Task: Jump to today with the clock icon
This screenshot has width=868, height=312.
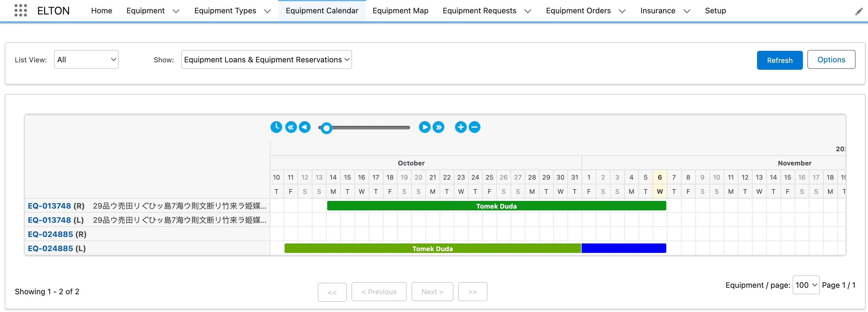Action: (x=276, y=127)
